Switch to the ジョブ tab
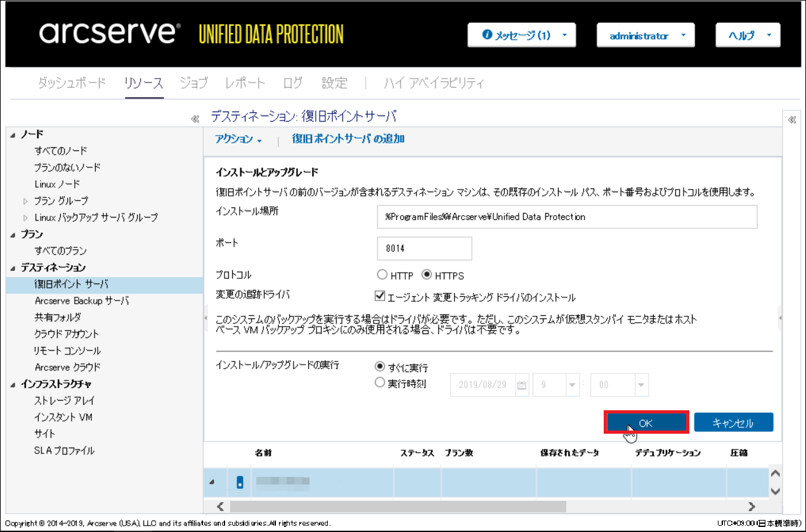 (193, 83)
